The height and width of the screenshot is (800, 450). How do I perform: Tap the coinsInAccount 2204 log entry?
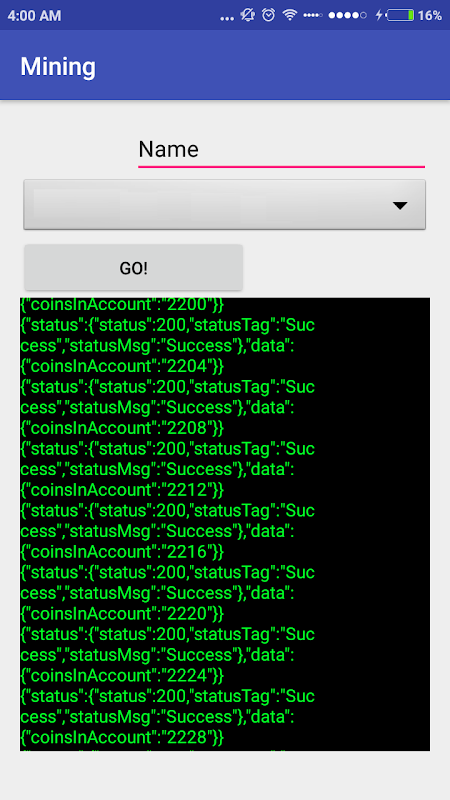[x=122, y=366]
